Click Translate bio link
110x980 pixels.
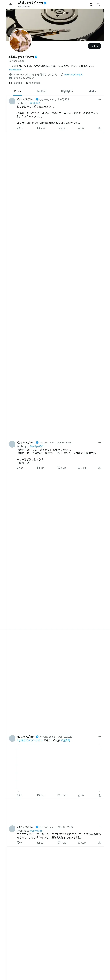coord(15,70)
